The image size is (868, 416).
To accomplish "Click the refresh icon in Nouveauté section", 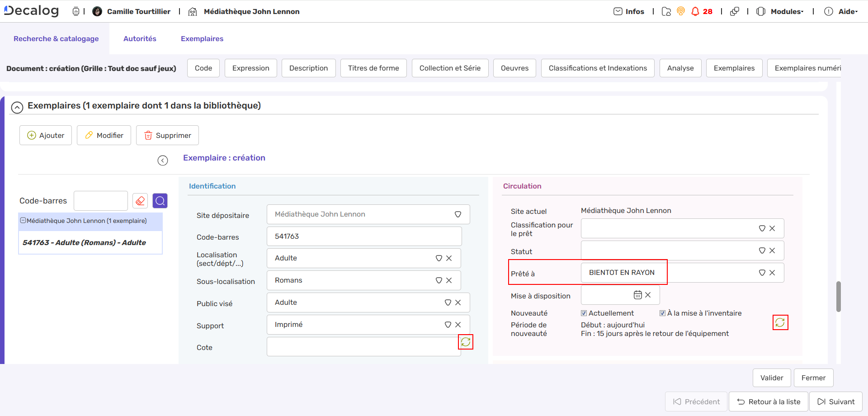I will tap(780, 322).
